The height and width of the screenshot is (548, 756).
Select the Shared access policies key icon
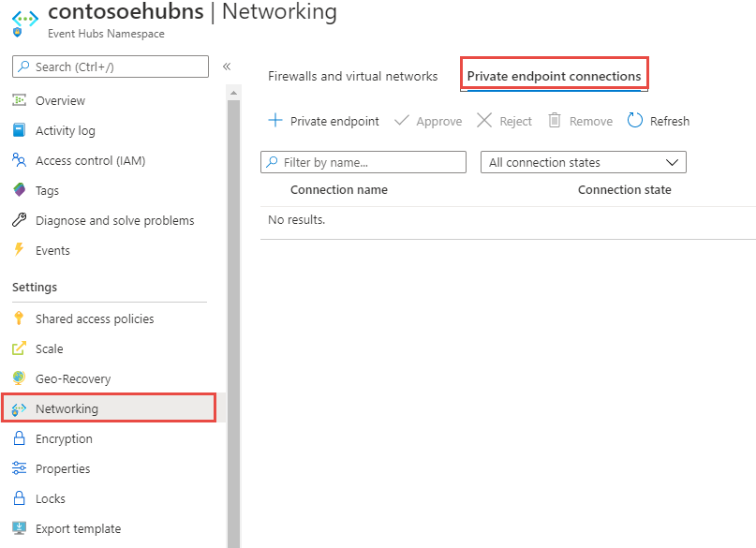tap(21, 318)
